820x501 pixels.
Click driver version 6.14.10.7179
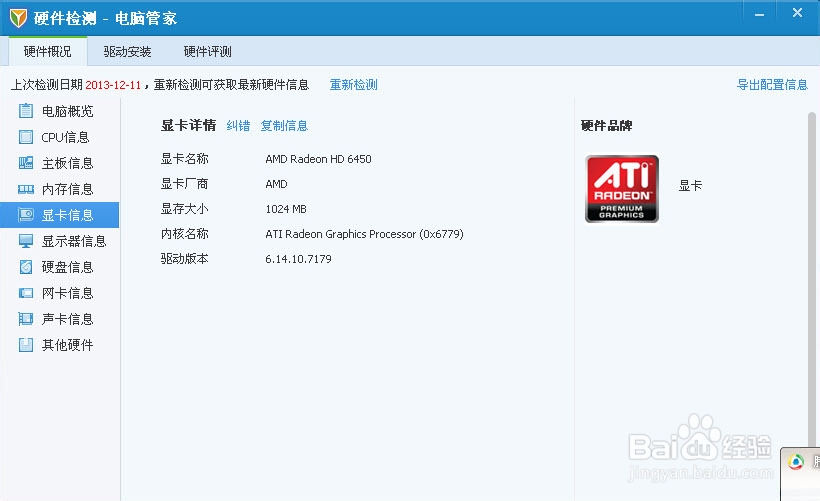[x=299, y=259]
